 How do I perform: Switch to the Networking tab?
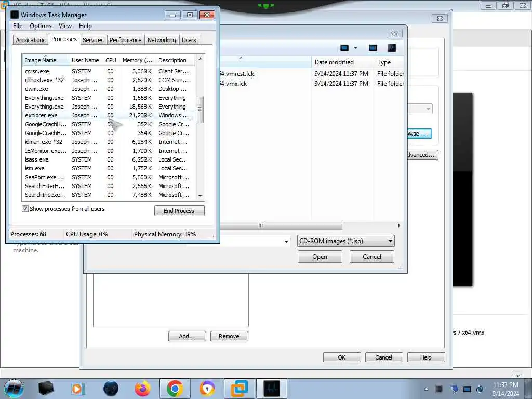[162, 40]
